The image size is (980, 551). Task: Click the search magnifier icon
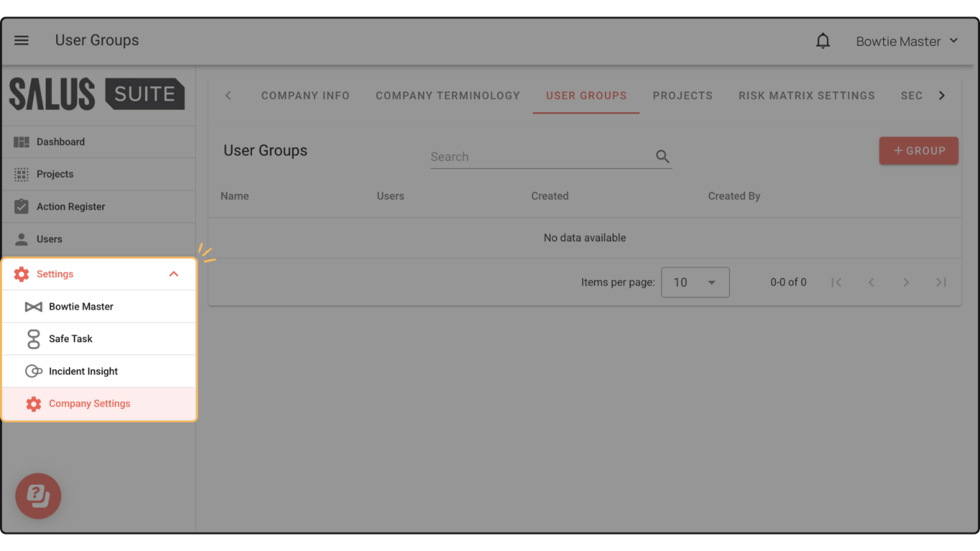click(662, 156)
